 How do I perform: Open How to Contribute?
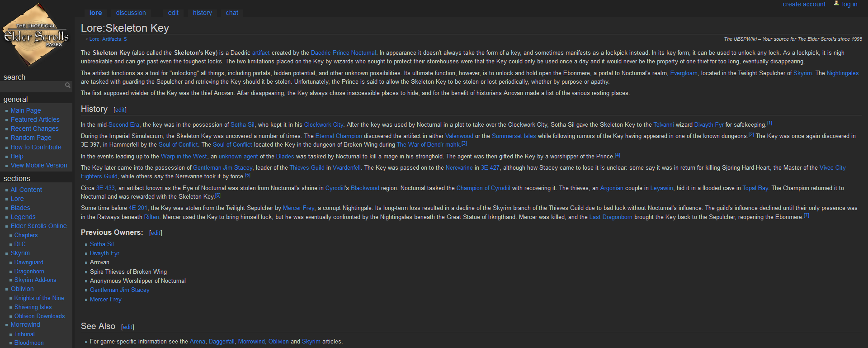click(36, 147)
